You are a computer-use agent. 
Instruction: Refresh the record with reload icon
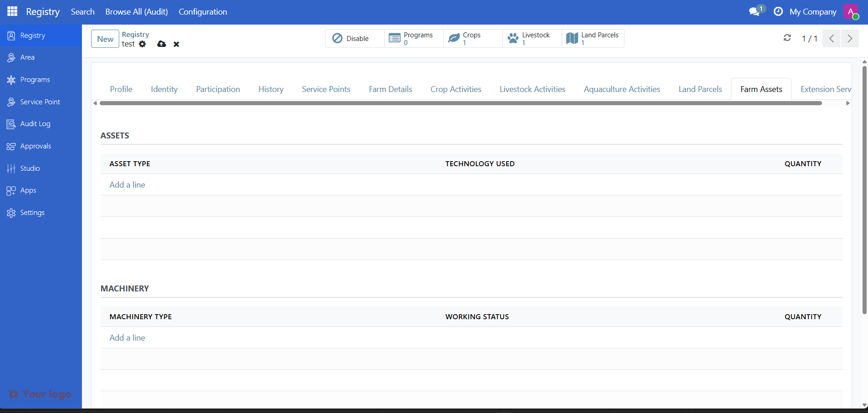(787, 38)
